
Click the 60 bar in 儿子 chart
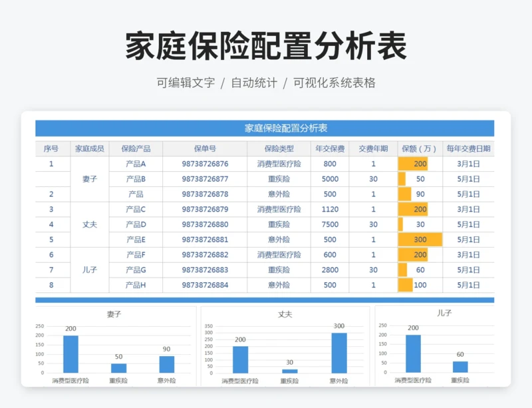coord(460,367)
